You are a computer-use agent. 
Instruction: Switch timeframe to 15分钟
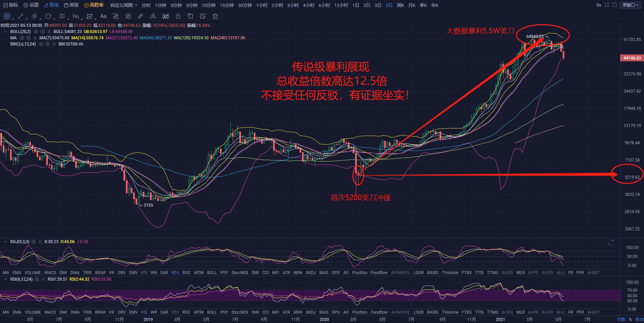[227, 5]
